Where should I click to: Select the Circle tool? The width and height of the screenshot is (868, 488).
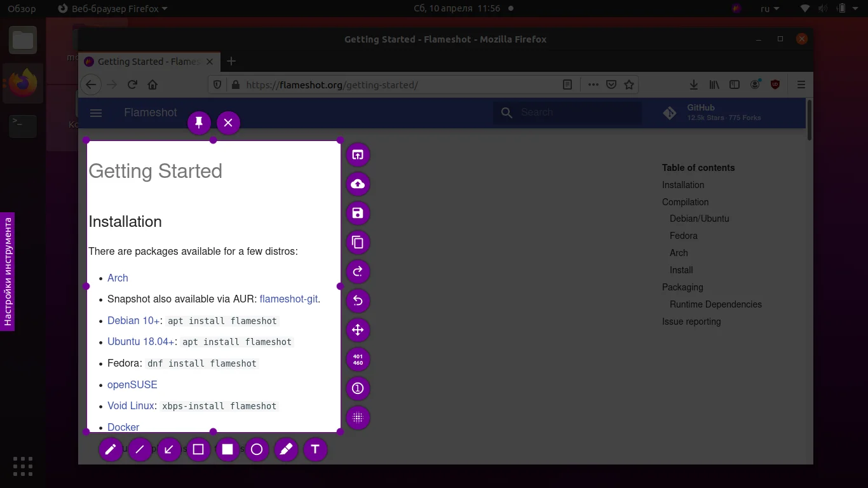(x=257, y=450)
